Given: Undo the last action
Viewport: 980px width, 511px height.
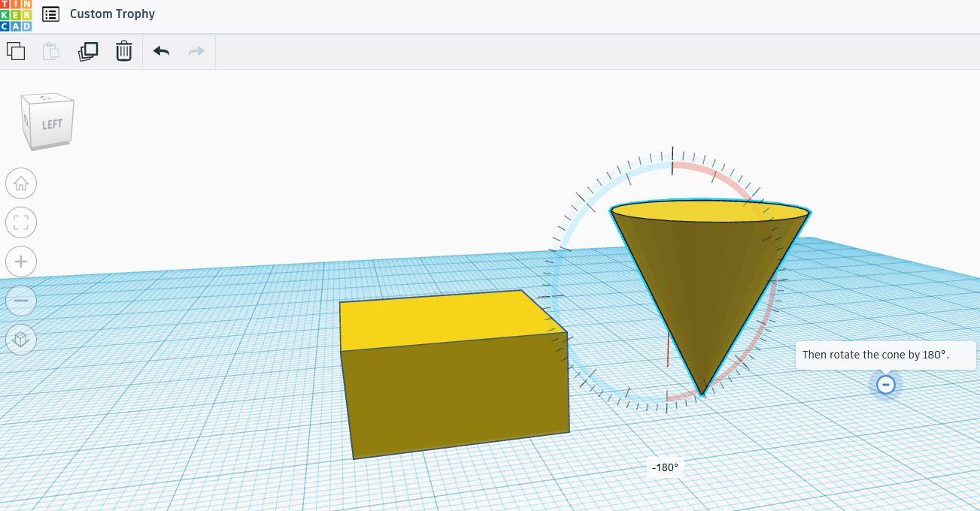Looking at the screenshot, I should [162, 51].
